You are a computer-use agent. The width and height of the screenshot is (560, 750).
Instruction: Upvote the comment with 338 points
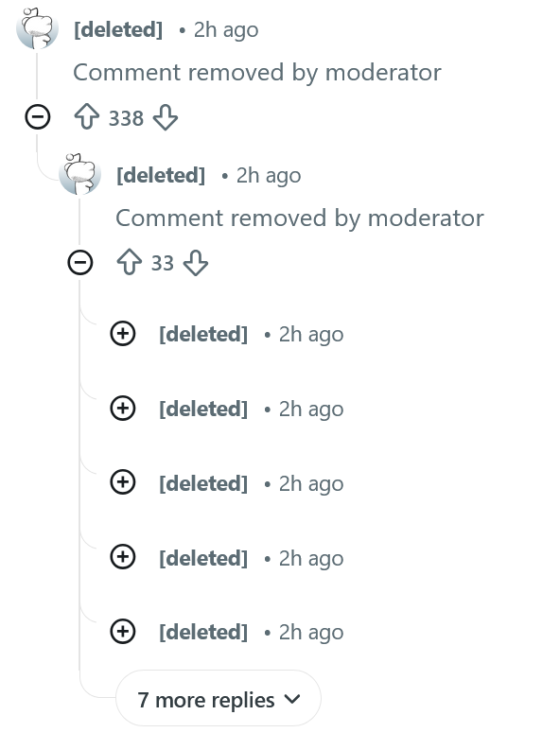point(87,117)
